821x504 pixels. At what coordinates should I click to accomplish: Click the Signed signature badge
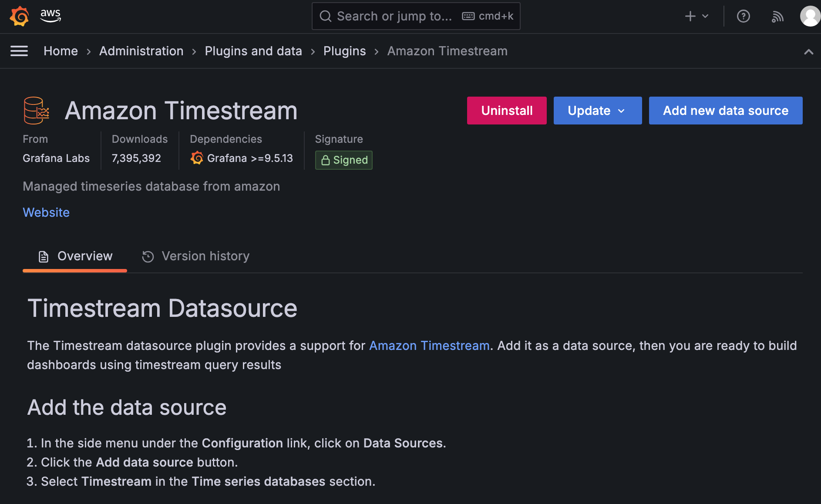click(344, 160)
